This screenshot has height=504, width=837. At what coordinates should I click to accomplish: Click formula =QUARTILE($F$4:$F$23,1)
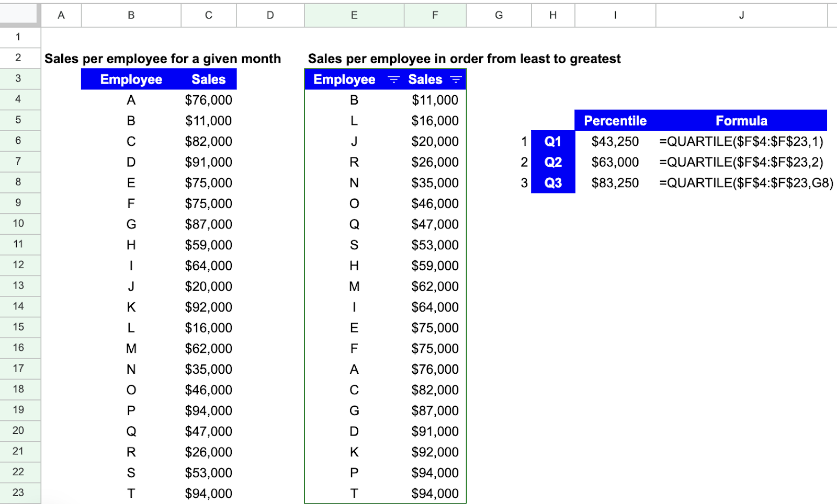click(741, 141)
